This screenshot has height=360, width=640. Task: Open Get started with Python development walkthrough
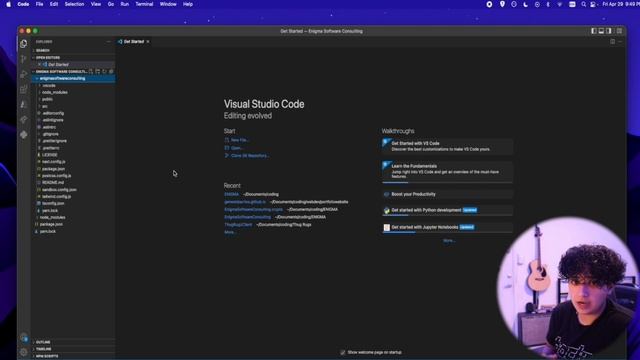pos(447,210)
